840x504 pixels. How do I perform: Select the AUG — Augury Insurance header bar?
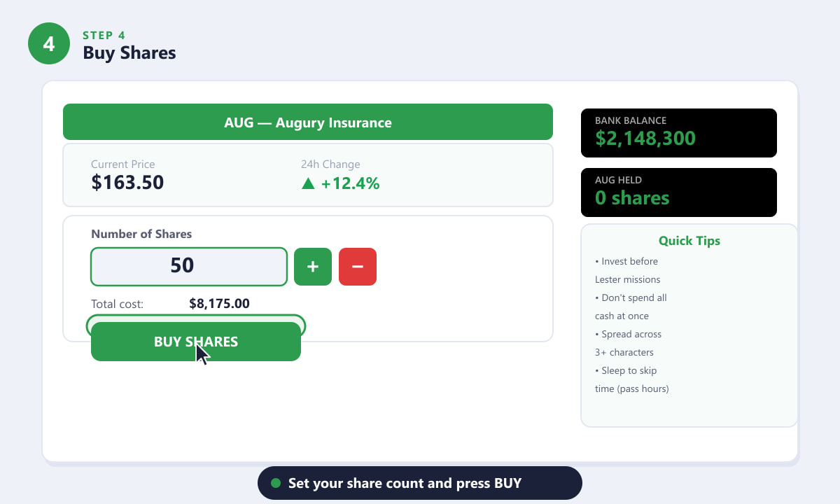308,122
